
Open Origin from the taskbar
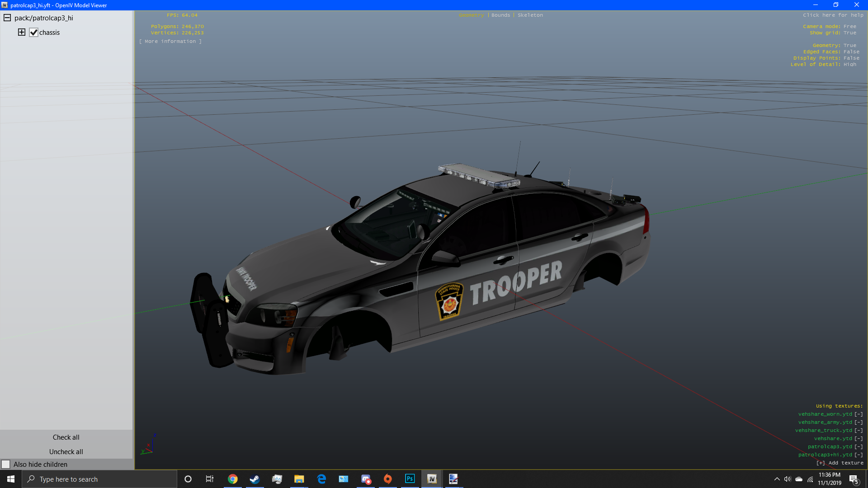pos(387,479)
